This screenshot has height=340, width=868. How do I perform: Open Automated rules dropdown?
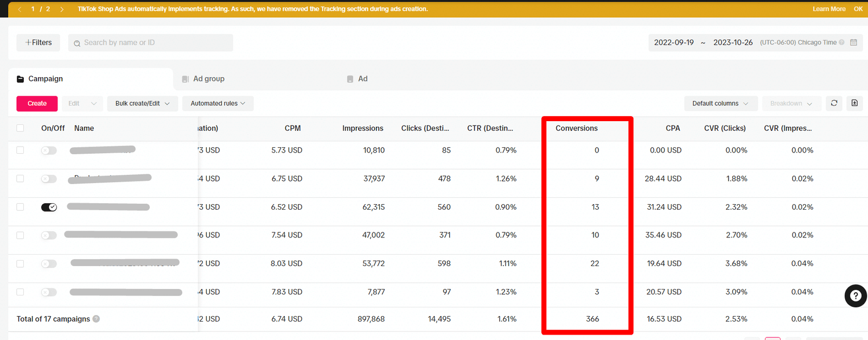(x=218, y=103)
